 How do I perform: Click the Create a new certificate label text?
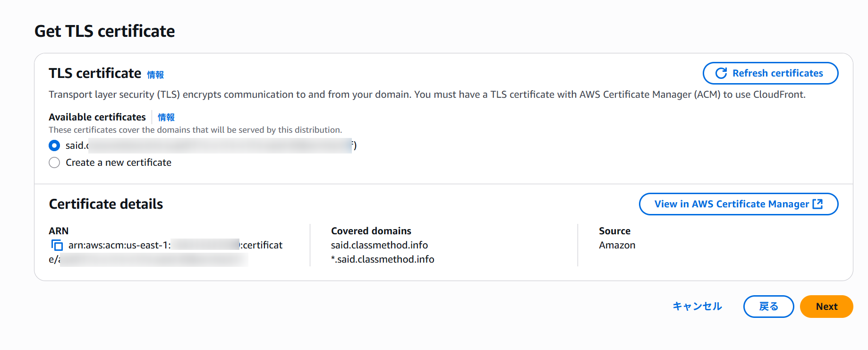119,162
